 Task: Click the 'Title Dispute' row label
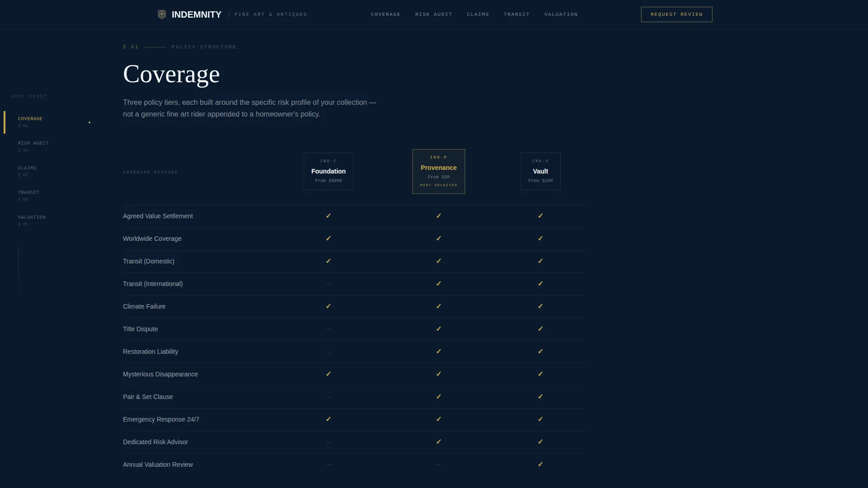140,329
